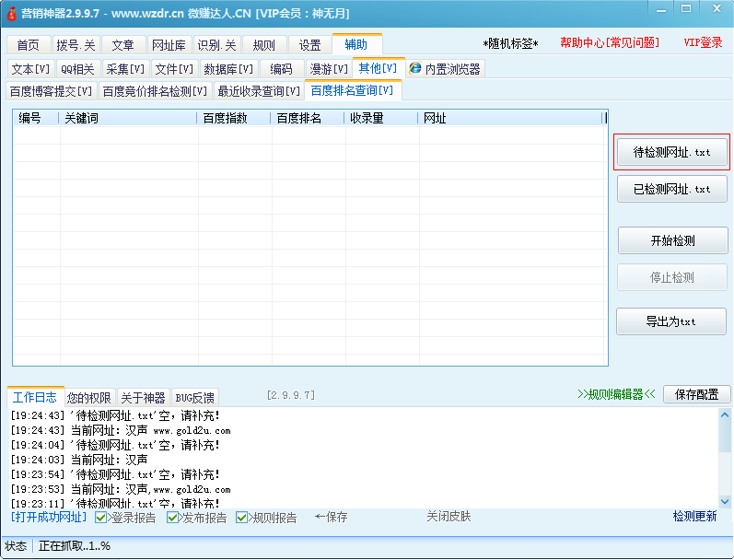Click the 开始检测 button

[672, 240]
